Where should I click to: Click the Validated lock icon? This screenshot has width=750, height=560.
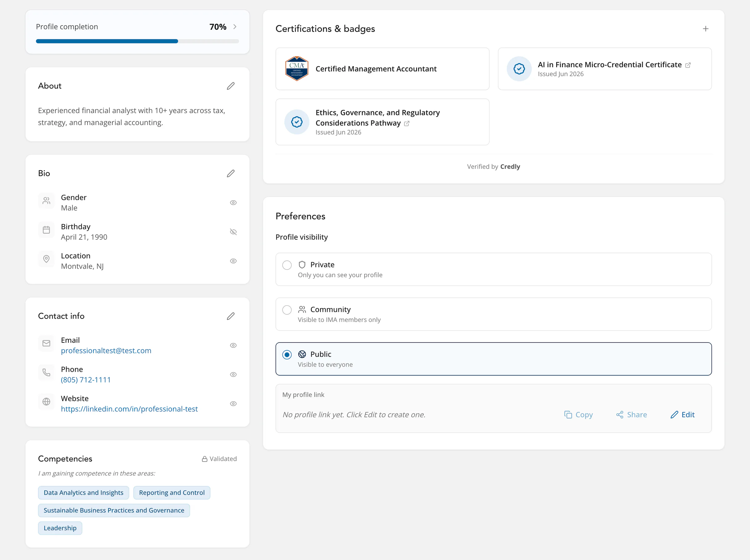[204, 459]
